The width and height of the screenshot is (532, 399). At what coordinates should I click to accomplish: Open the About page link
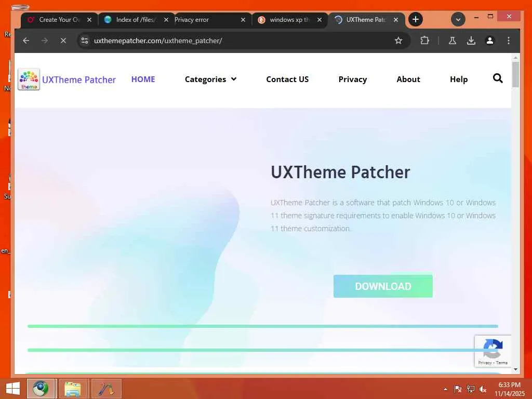tap(408, 79)
